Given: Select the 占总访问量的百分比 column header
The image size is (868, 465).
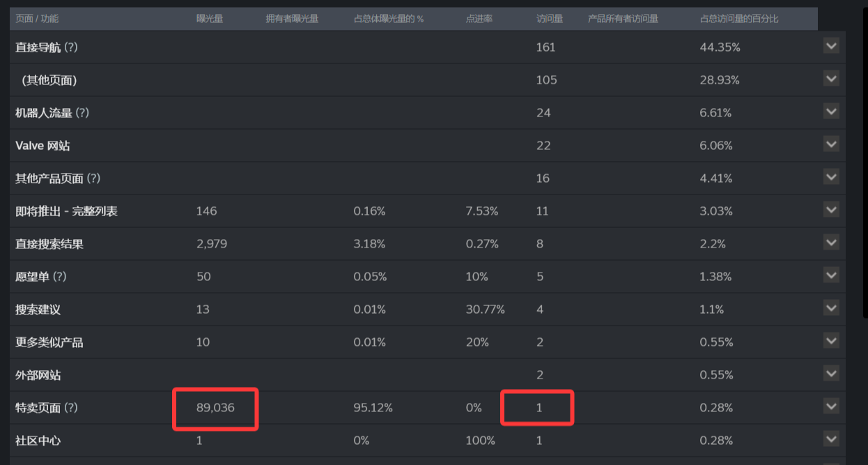Looking at the screenshot, I should point(739,19).
